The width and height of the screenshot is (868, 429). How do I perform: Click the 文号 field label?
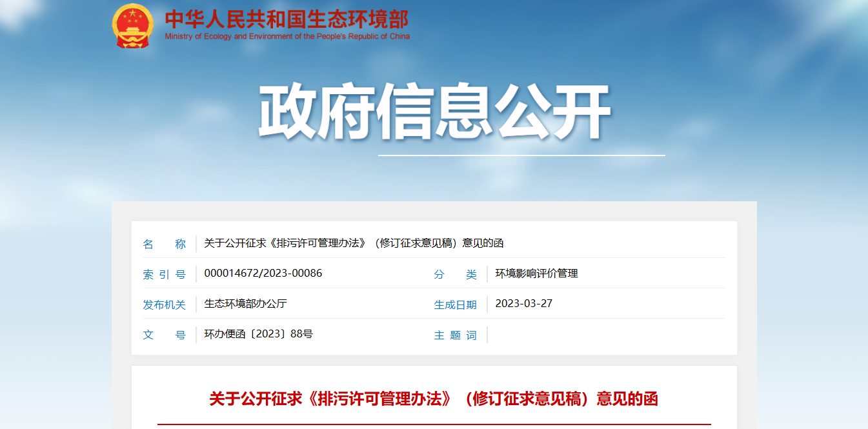pyautogui.click(x=164, y=335)
